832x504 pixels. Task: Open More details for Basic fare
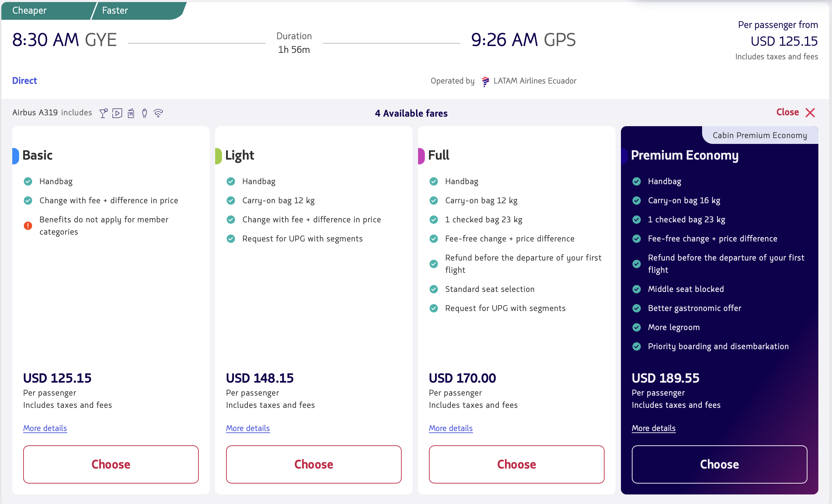tap(45, 428)
